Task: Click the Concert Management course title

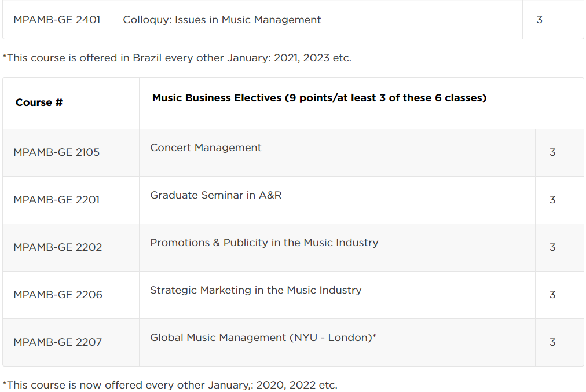Action: [206, 148]
